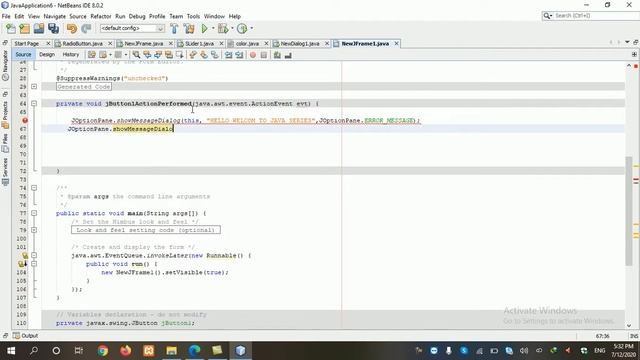
Task: Click the Shift Line Right icon
Action: pos(239,55)
